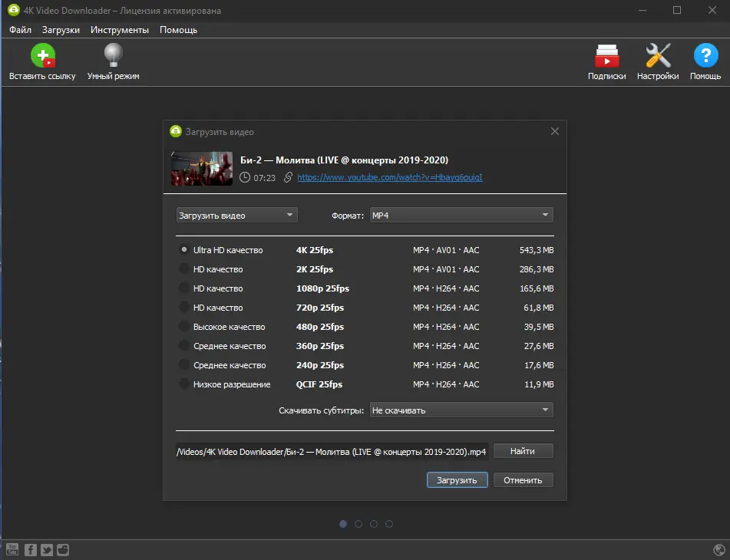
Task: Click the 165,6 MB file size
Action: [537, 288]
